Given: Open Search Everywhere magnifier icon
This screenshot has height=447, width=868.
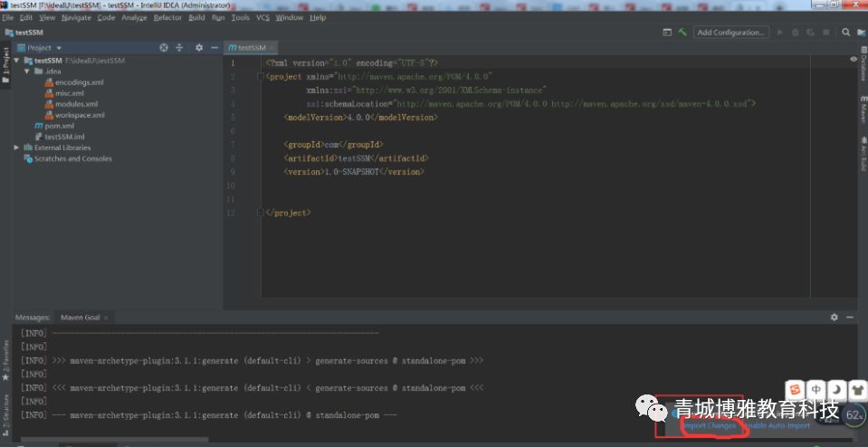Looking at the screenshot, I should [x=846, y=32].
